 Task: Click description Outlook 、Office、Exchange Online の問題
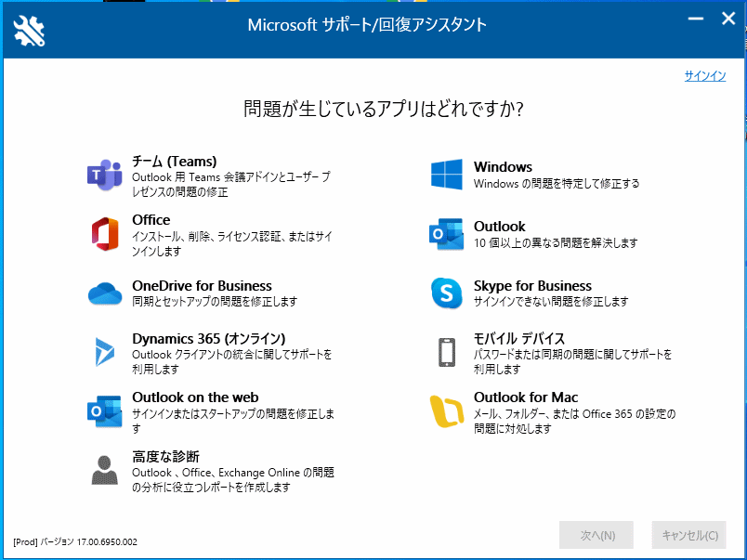tap(233, 479)
